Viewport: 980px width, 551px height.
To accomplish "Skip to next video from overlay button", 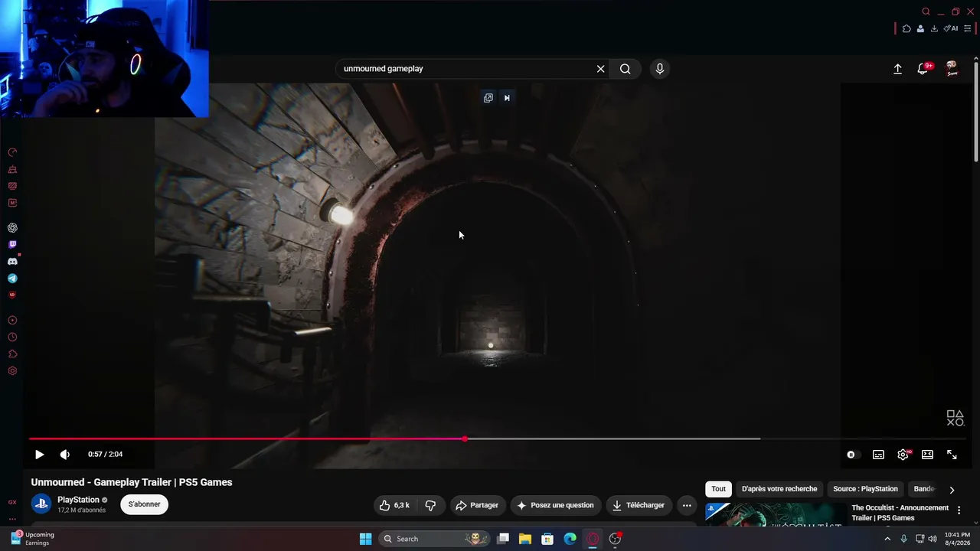I will 507,98.
